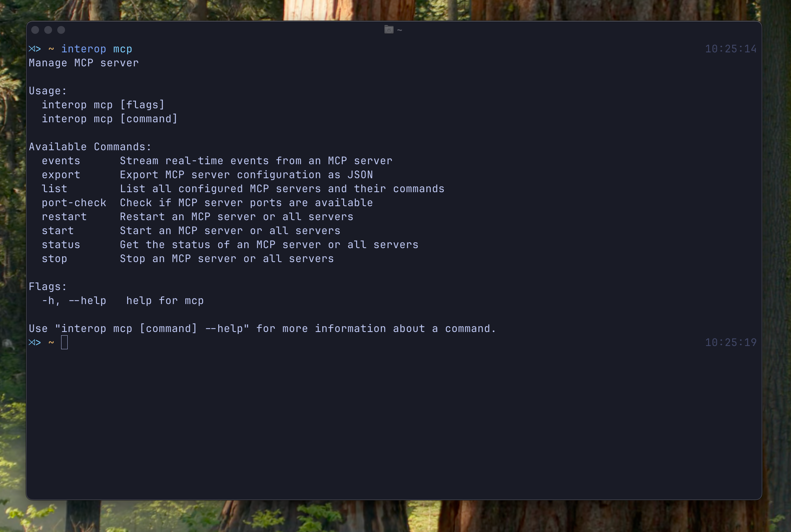The height and width of the screenshot is (532, 791).
Task: Click the 'events' command name
Action: click(61, 161)
